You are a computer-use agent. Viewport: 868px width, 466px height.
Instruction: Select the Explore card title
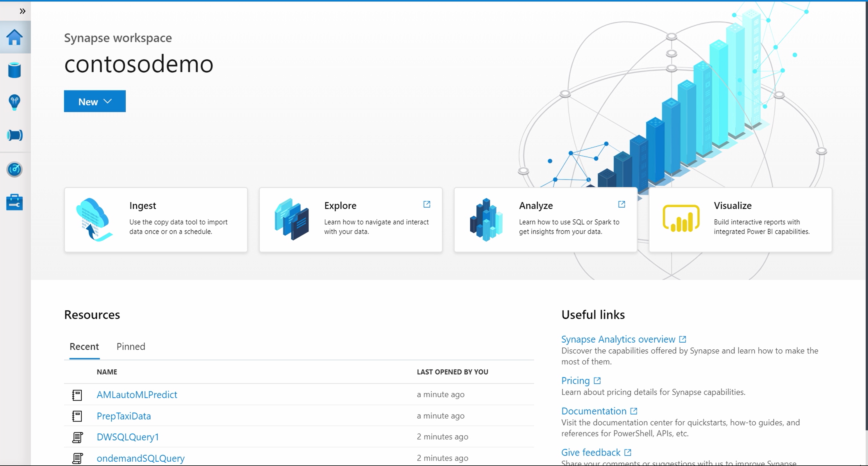coord(340,205)
